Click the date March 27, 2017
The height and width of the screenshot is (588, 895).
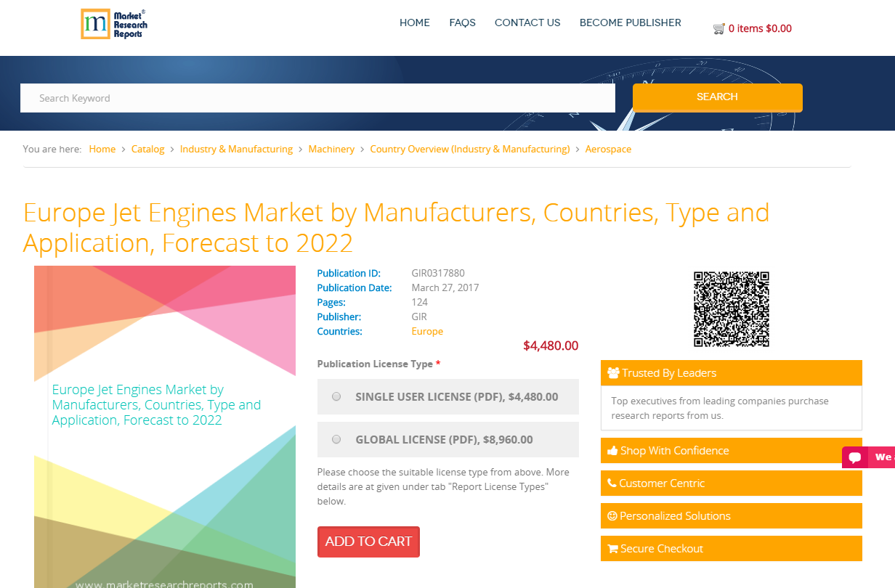point(445,287)
